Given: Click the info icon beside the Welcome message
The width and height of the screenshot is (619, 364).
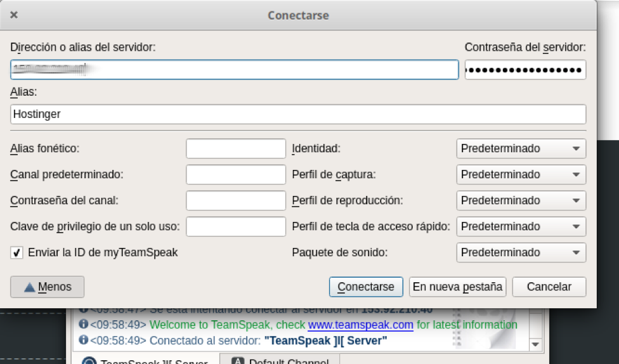Looking at the screenshot, I should pos(82,324).
